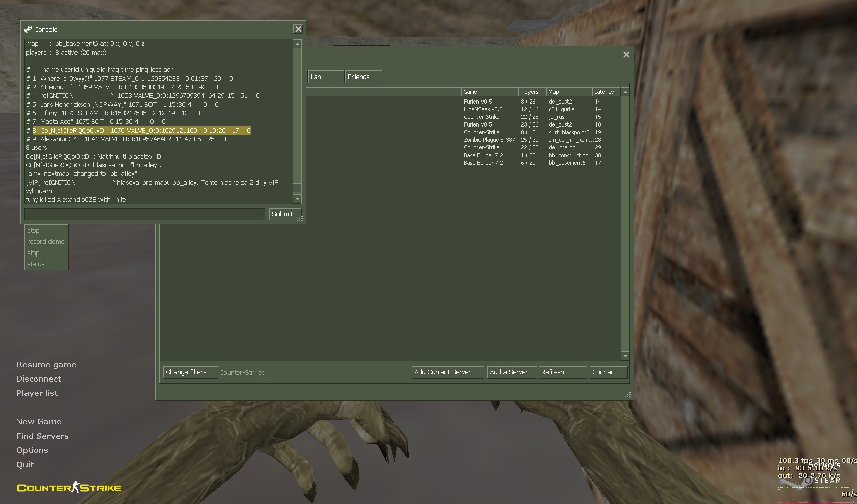Image resolution: width=857 pixels, height=504 pixels.
Task: Sort servers by Game column
Action: [x=489, y=92]
